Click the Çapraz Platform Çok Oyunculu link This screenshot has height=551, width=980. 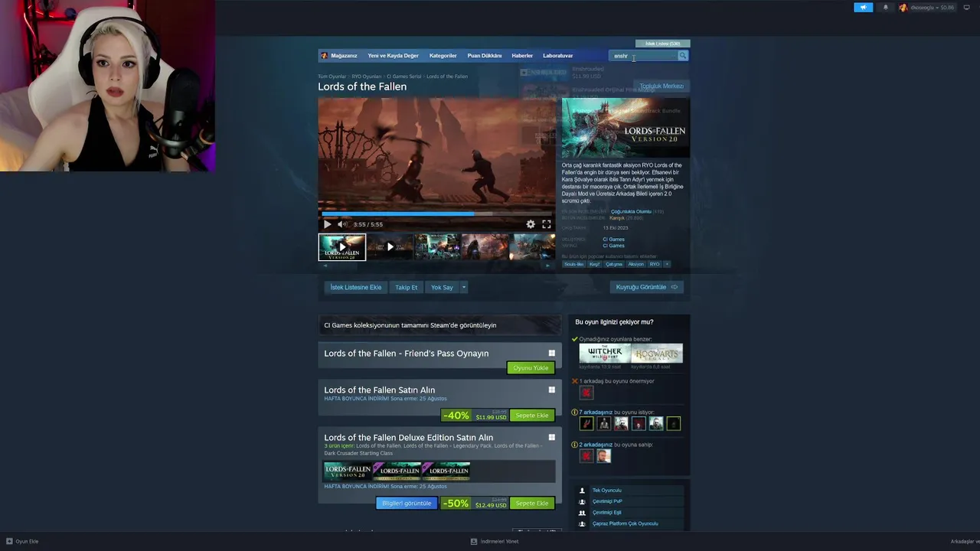[x=625, y=523]
